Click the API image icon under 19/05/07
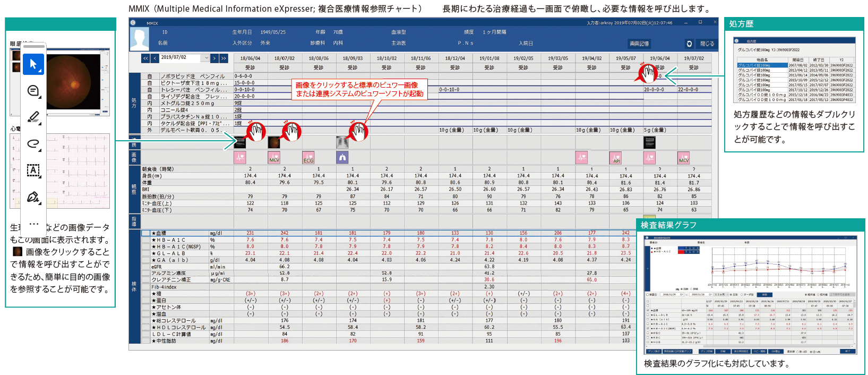 (x=616, y=158)
